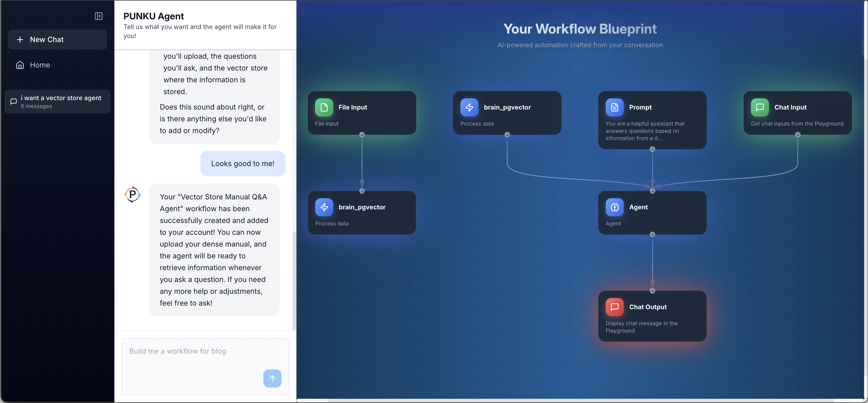Select the "i want a vector store agent" conversation
This screenshot has width=868, height=403.
click(x=57, y=101)
